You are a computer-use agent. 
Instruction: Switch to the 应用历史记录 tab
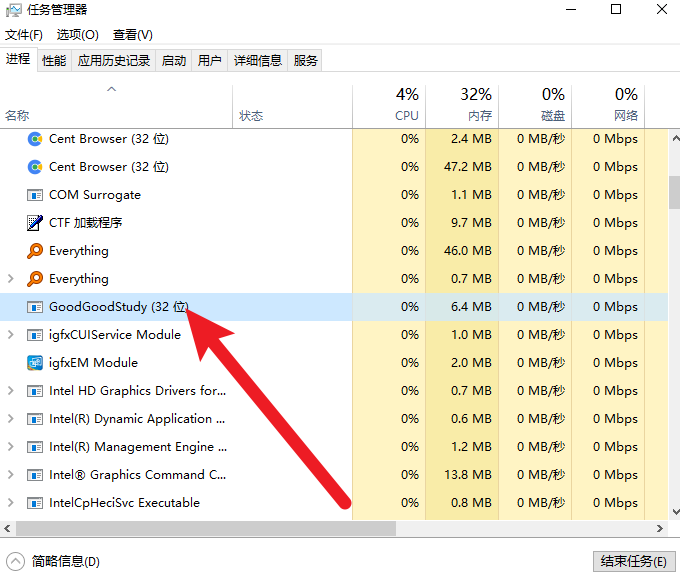pos(114,61)
